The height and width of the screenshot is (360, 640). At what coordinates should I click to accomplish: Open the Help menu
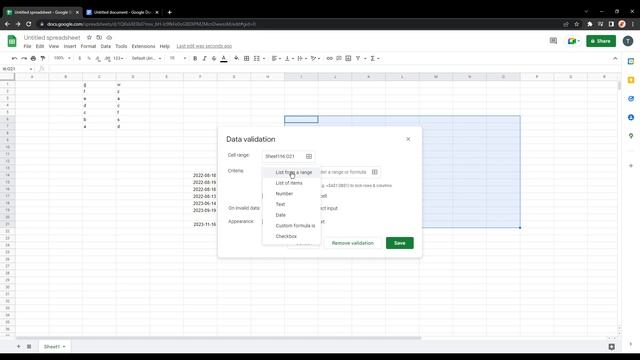tap(164, 47)
